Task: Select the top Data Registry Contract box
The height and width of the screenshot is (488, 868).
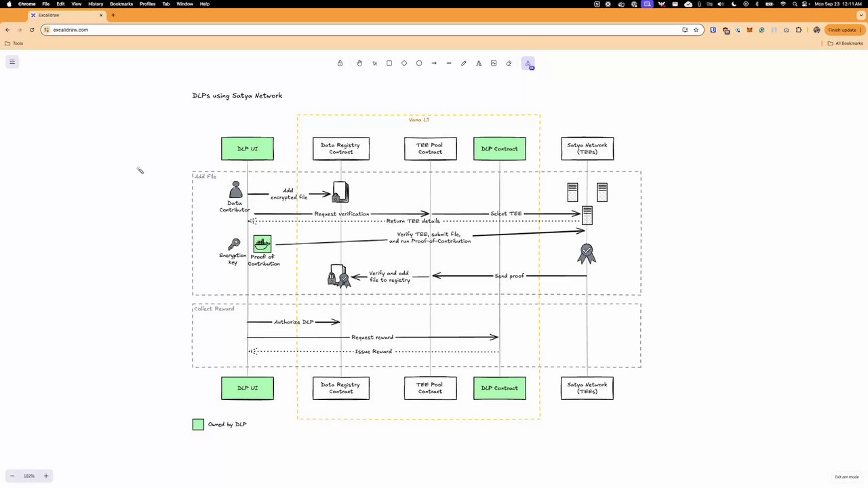Action: (341, 149)
